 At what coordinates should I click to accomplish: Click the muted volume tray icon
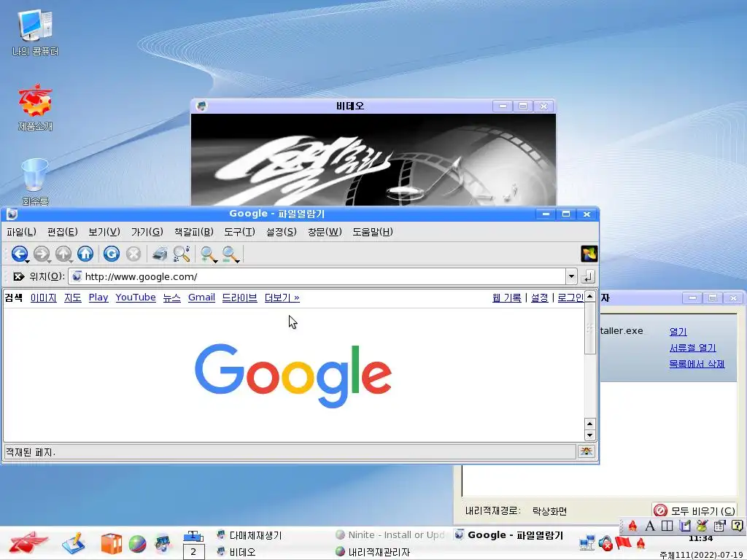pyautogui.click(x=605, y=543)
